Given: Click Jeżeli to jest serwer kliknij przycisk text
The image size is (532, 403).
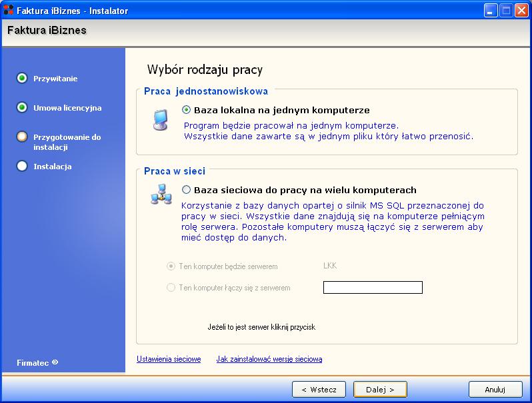Looking at the screenshot, I should [x=261, y=327].
